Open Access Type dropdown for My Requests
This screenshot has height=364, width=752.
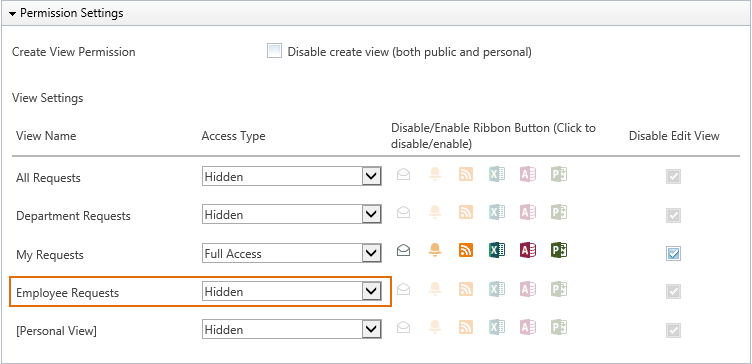pos(292,253)
